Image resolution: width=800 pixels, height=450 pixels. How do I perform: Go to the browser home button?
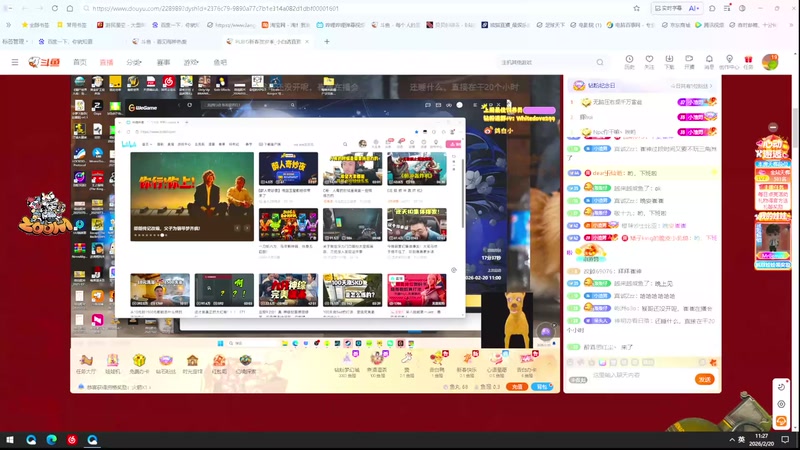[x=70, y=9]
